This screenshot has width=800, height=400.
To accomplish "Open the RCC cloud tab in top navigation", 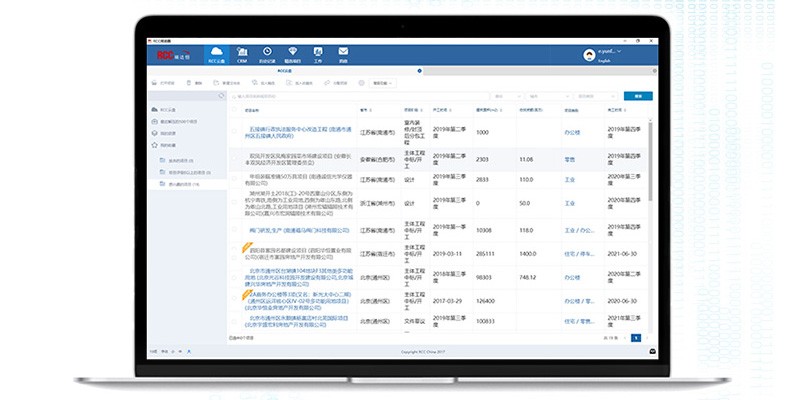I will 216,54.
